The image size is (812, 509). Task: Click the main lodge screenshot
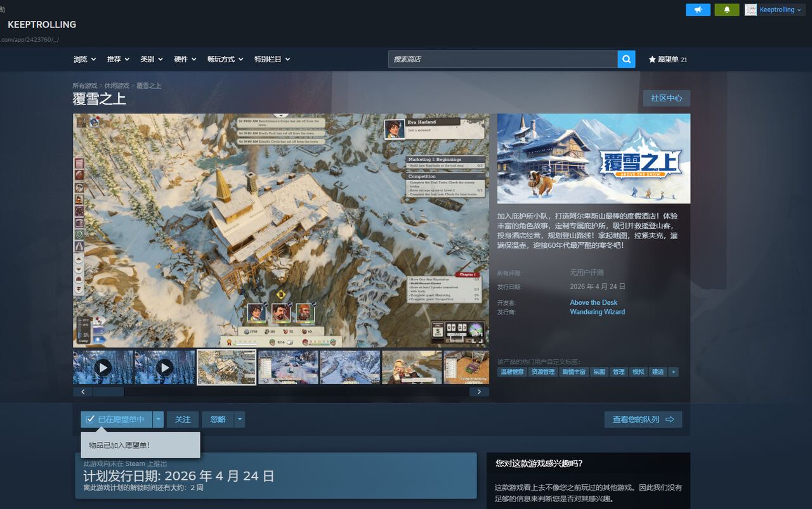[281, 230]
